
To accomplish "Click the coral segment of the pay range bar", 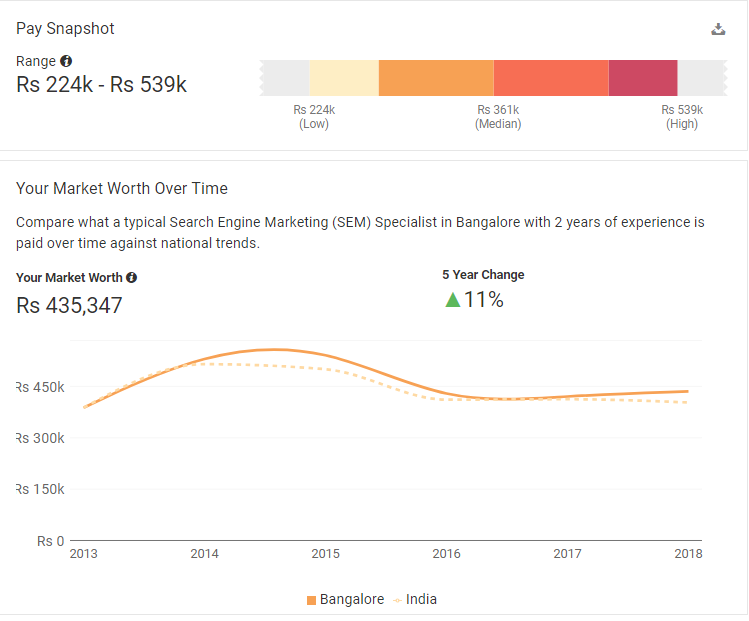I will click(x=550, y=78).
